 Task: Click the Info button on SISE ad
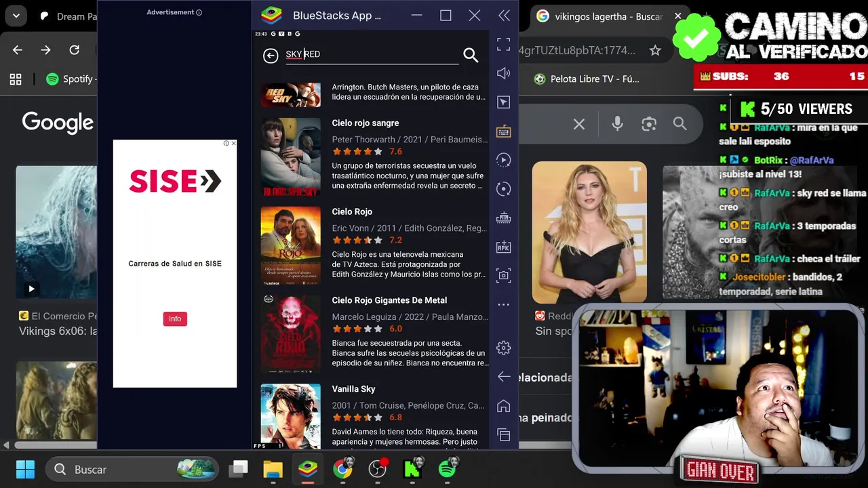(x=175, y=319)
